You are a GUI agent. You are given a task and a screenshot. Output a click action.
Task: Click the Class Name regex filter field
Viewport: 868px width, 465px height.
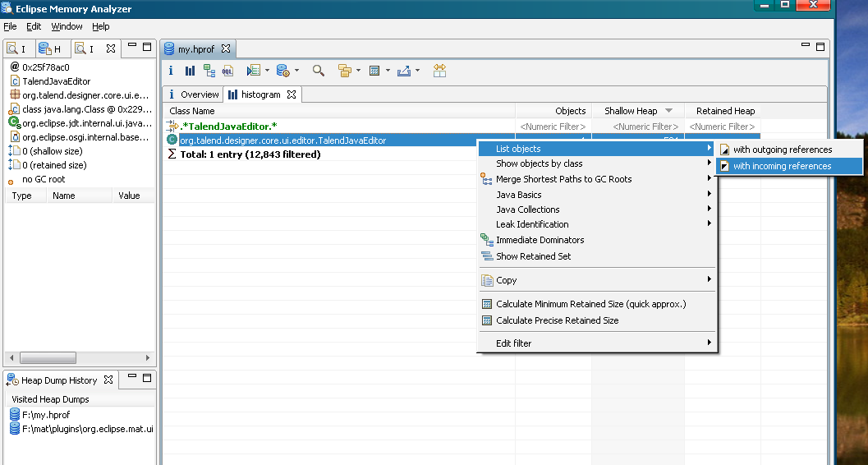[x=337, y=127]
